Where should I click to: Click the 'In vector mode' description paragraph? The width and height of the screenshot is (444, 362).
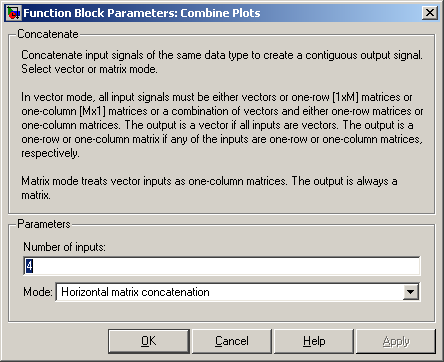[x=222, y=125]
